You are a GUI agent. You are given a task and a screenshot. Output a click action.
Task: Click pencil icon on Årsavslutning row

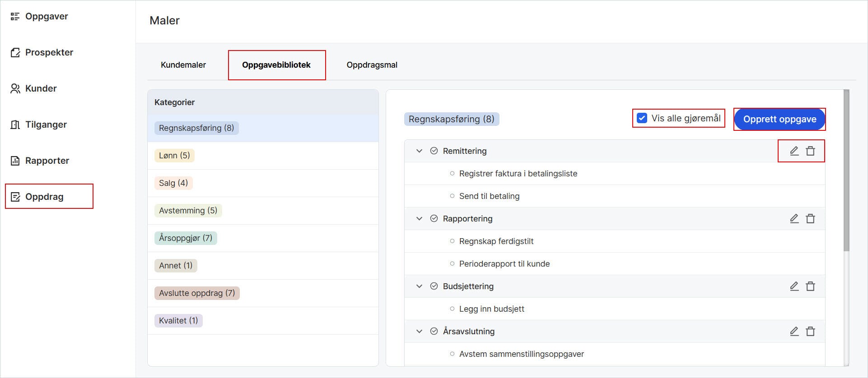794,332
